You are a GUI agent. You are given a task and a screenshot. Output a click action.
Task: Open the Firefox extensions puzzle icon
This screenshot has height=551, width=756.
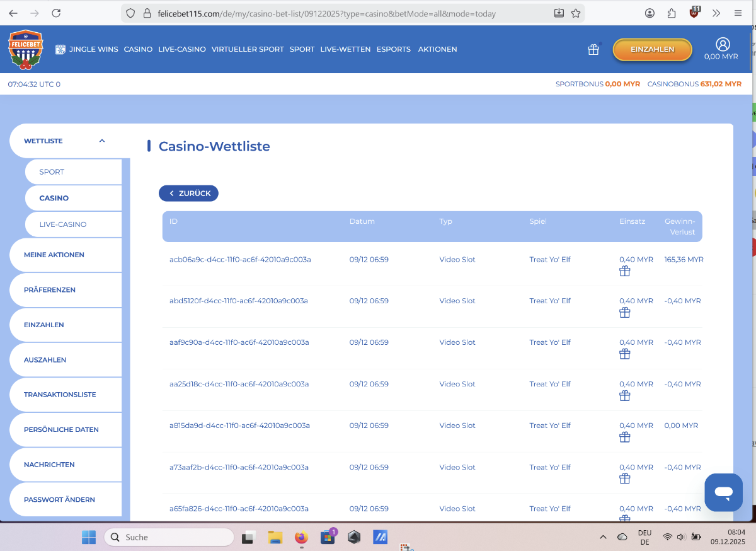click(x=672, y=13)
